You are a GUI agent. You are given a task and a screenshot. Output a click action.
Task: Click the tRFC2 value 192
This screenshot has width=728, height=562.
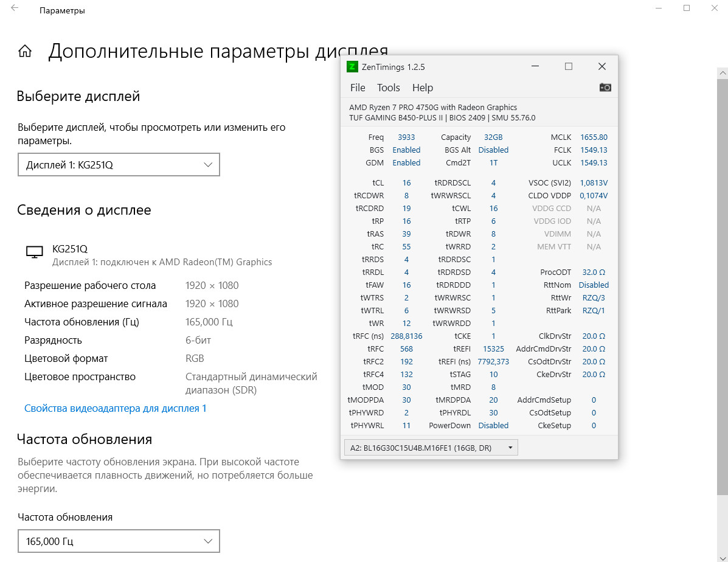pos(406,361)
